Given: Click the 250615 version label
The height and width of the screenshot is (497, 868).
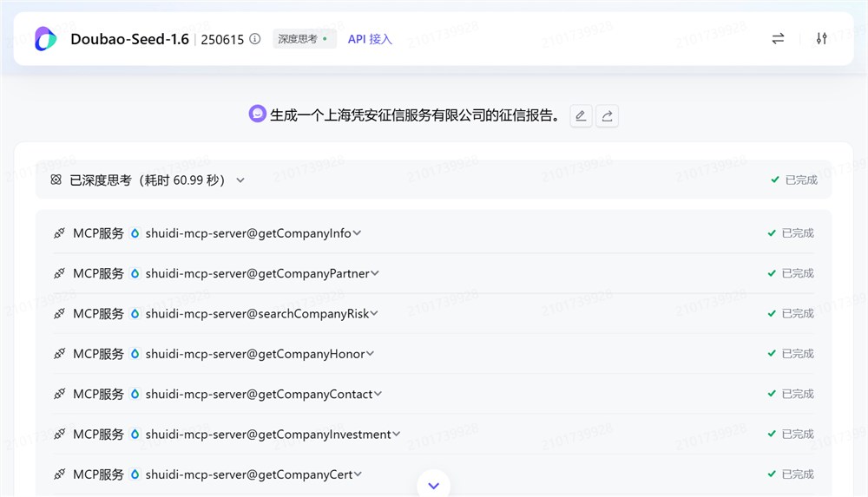Looking at the screenshot, I should (222, 39).
